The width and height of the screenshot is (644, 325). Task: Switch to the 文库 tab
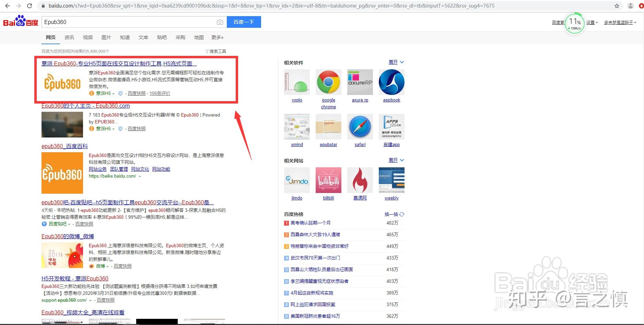click(x=143, y=37)
